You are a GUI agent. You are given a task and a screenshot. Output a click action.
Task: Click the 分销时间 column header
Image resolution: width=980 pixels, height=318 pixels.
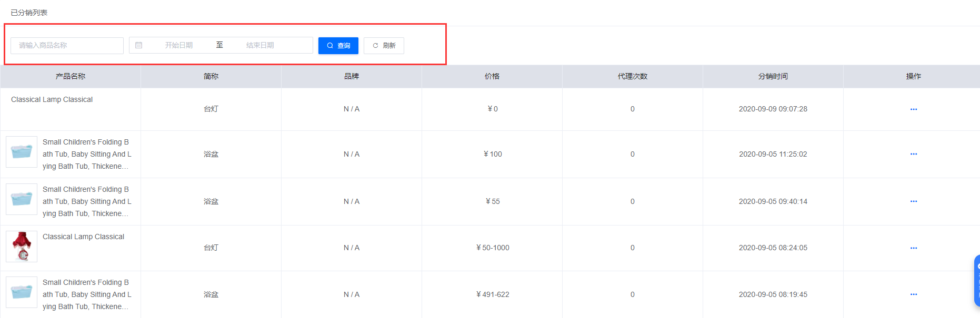773,77
